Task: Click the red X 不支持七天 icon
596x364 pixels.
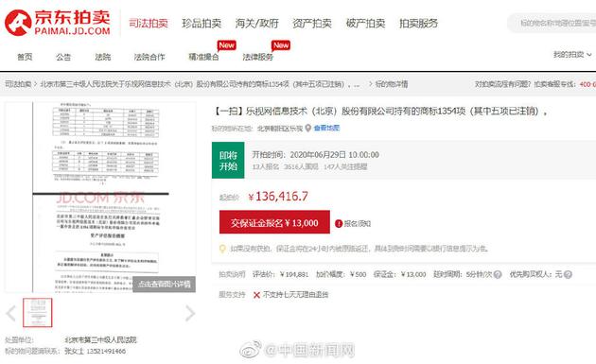Action: [x=256, y=295]
